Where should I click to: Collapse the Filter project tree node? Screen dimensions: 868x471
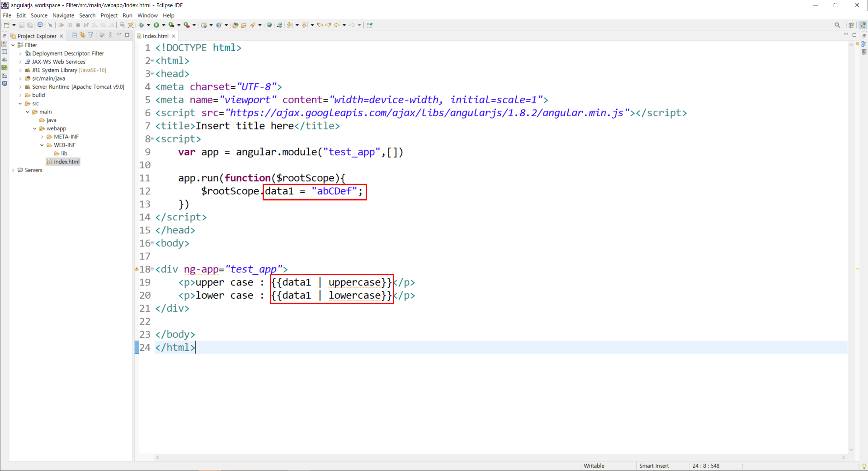[13, 45]
